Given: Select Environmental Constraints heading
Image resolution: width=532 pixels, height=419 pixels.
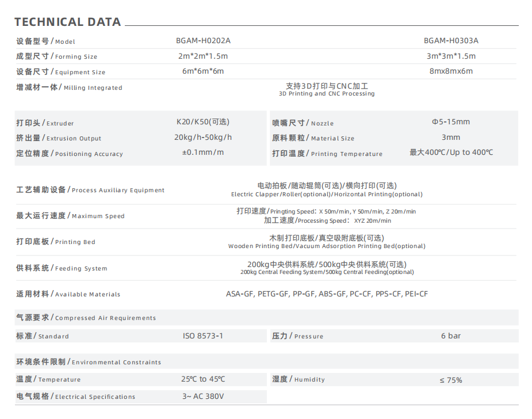Looking at the screenshot, I should tap(89, 361).
